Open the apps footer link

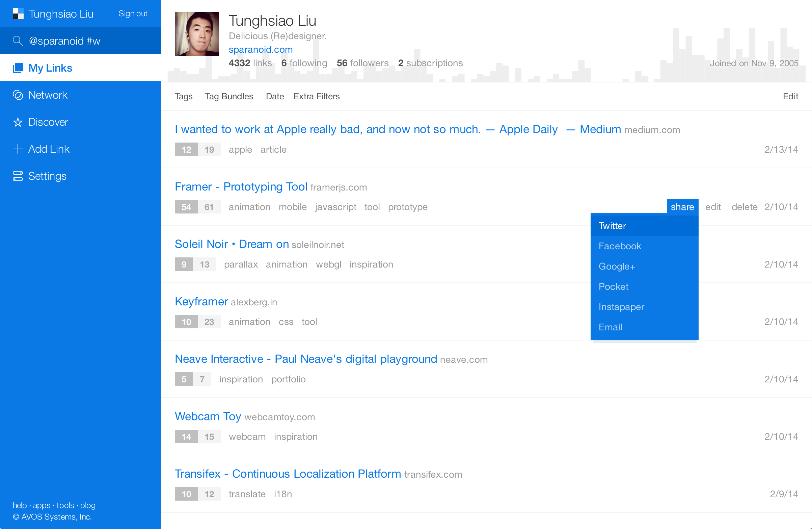pos(42,505)
